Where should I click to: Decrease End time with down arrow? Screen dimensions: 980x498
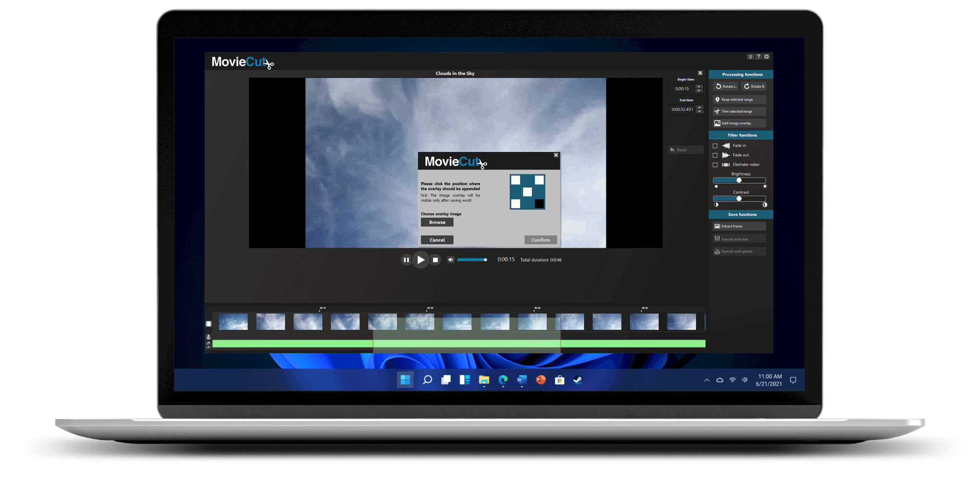click(700, 111)
